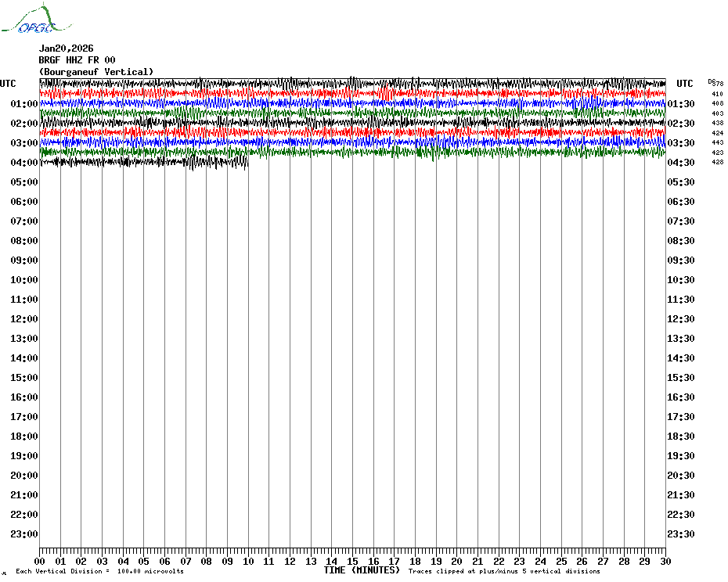Image resolution: width=728 pixels, height=582 pixels.
Task: Click minute tick label 00 on the bottom axis
Action: 39,561
